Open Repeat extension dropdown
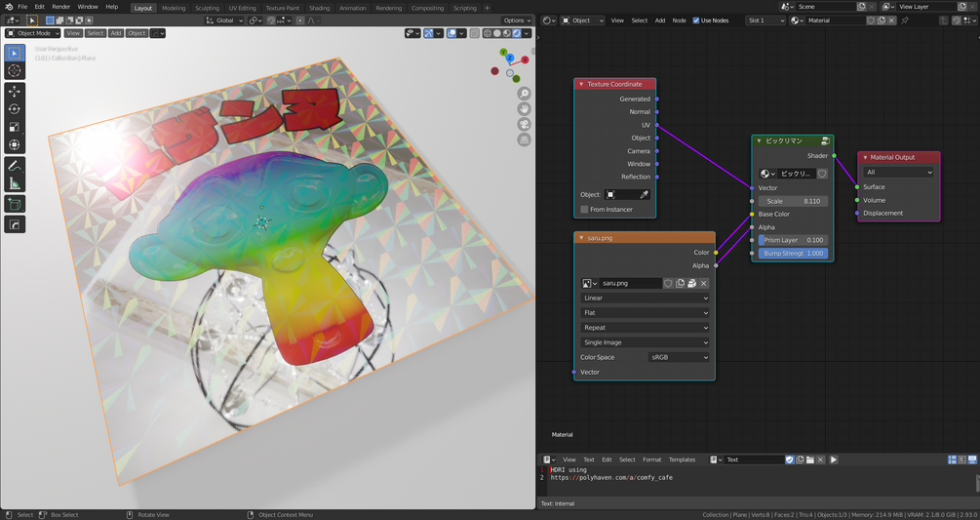Viewport: 980px width, 520px height. pos(645,328)
